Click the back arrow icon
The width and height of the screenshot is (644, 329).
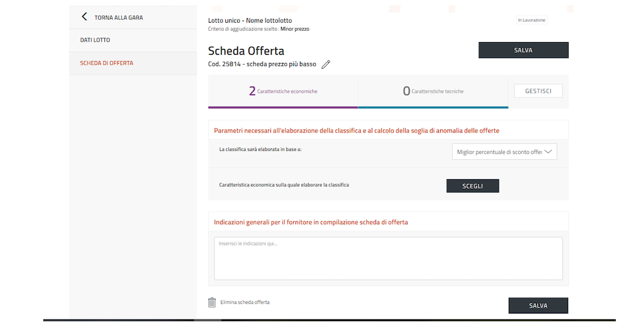84,17
